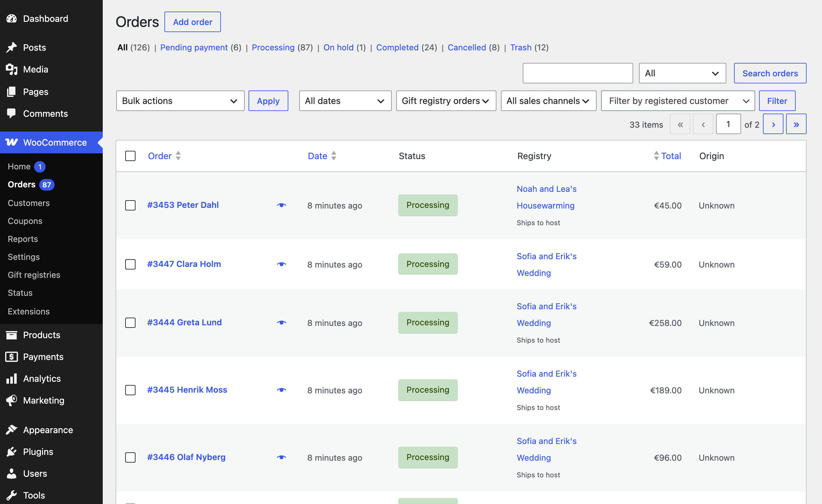Click the Add order button
This screenshot has height=504, width=822.
[192, 22]
